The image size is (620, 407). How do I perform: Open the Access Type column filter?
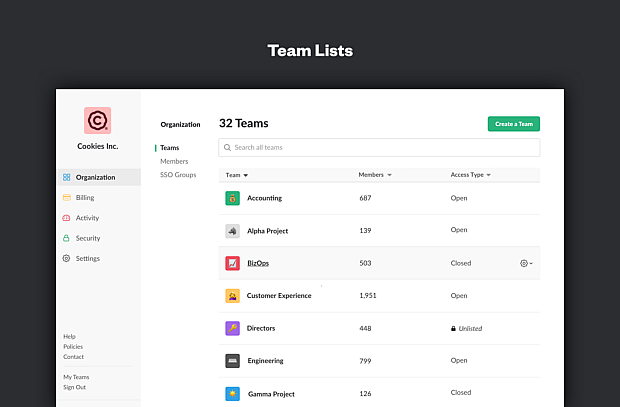489,175
